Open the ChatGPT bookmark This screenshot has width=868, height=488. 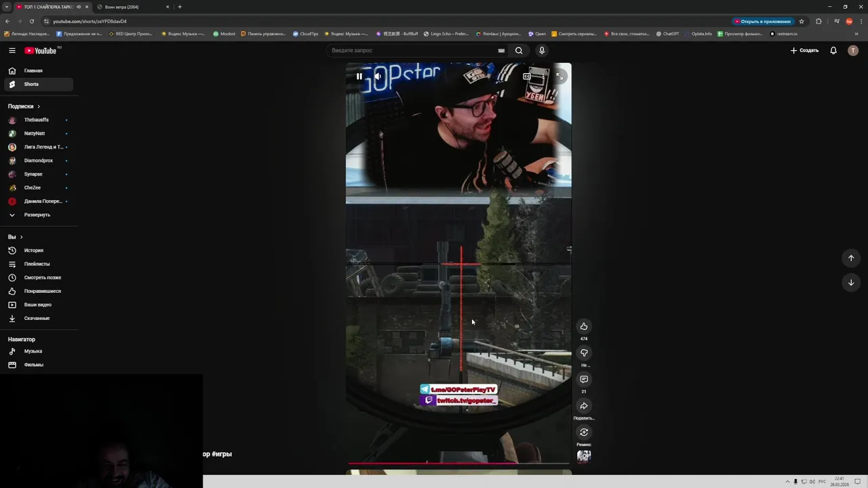667,34
